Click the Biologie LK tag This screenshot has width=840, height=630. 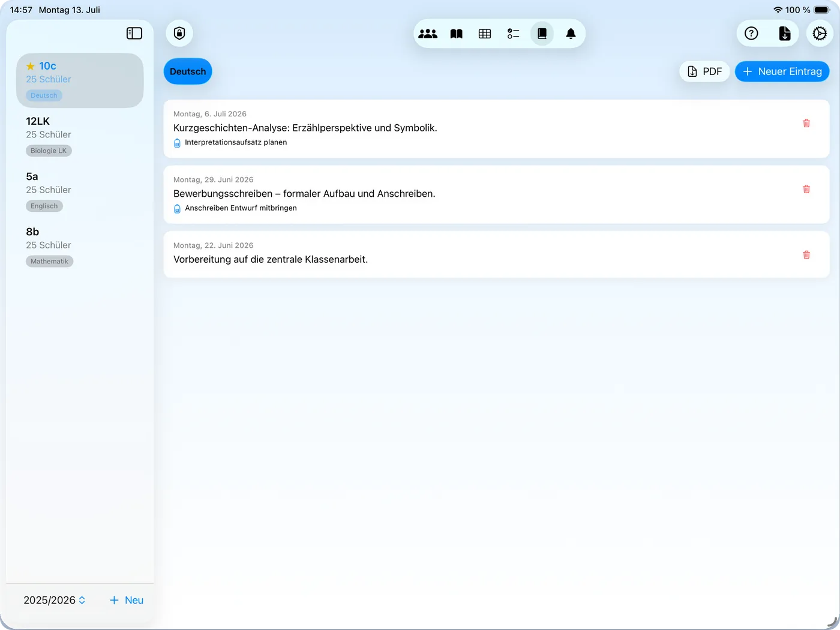(49, 151)
